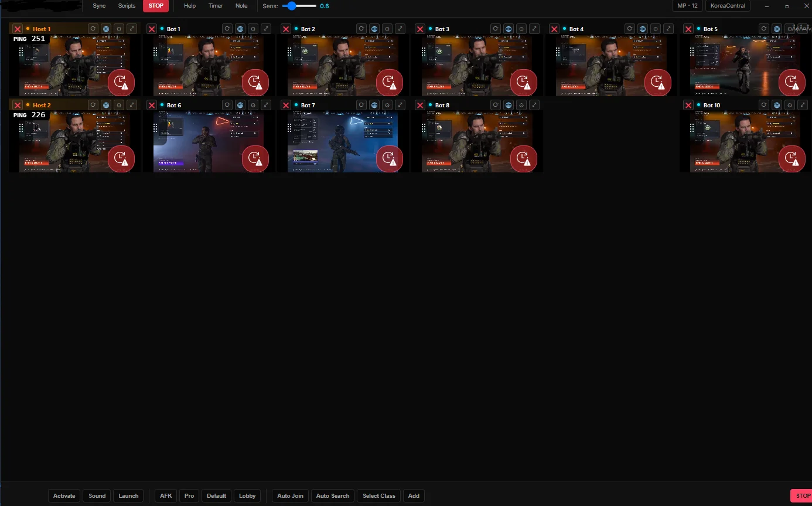
Task: Open the Note menu item
Action: pos(241,6)
